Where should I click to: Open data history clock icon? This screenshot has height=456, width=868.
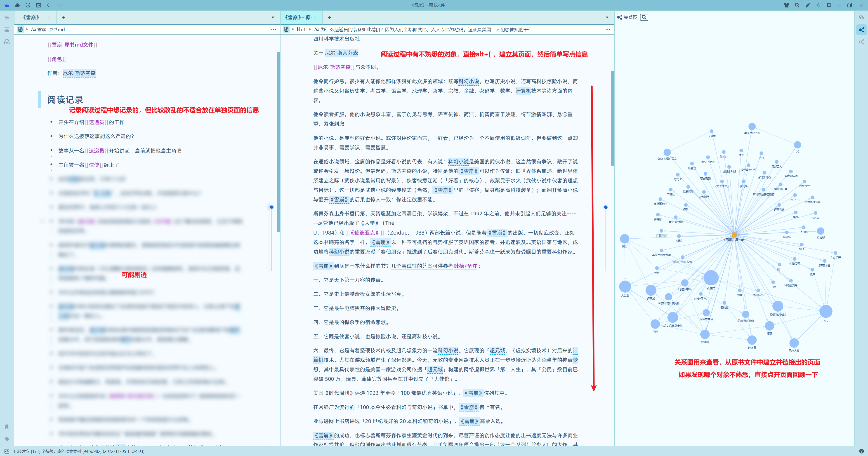pos(28,5)
